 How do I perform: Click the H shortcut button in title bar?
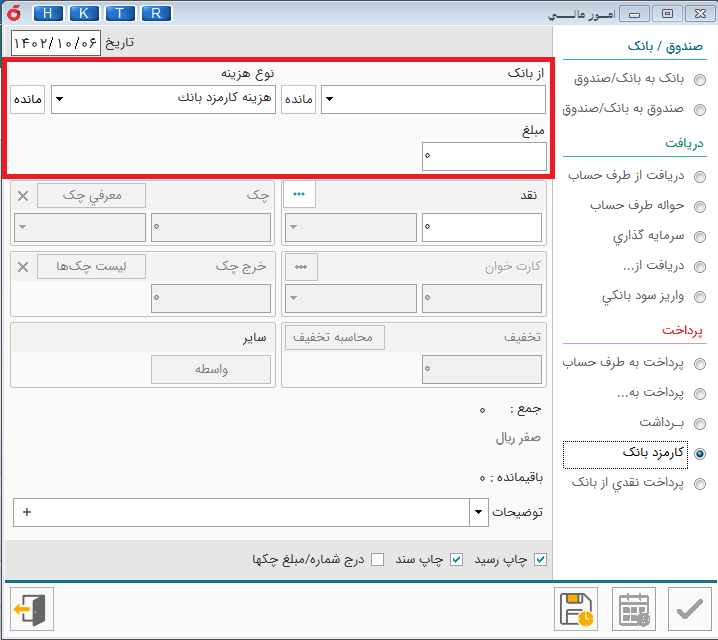tap(50, 13)
